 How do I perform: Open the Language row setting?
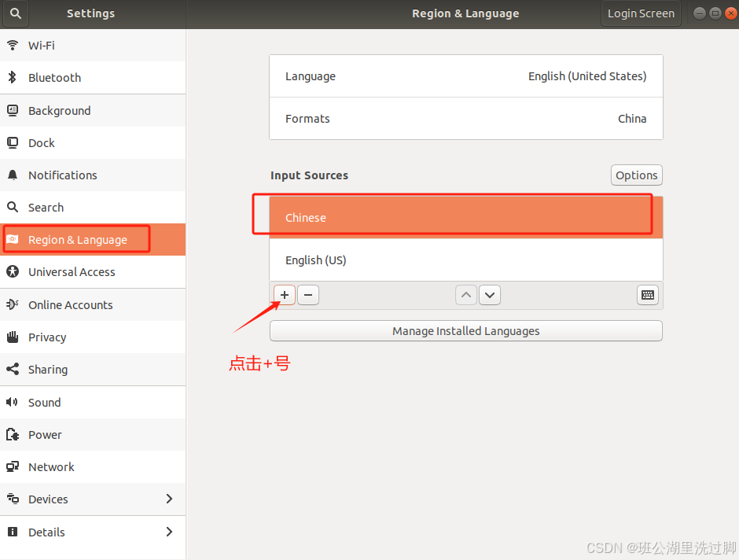(466, 76)
